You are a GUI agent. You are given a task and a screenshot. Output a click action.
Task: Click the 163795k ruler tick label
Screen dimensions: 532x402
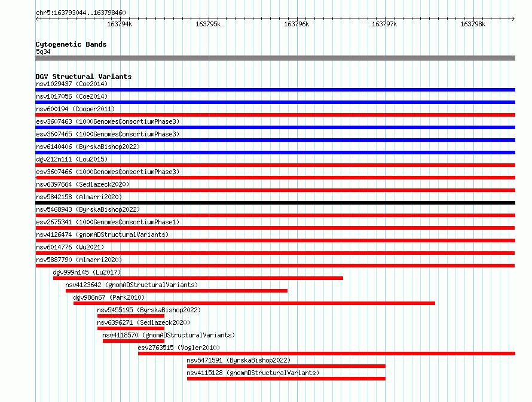tap(208, 24)
